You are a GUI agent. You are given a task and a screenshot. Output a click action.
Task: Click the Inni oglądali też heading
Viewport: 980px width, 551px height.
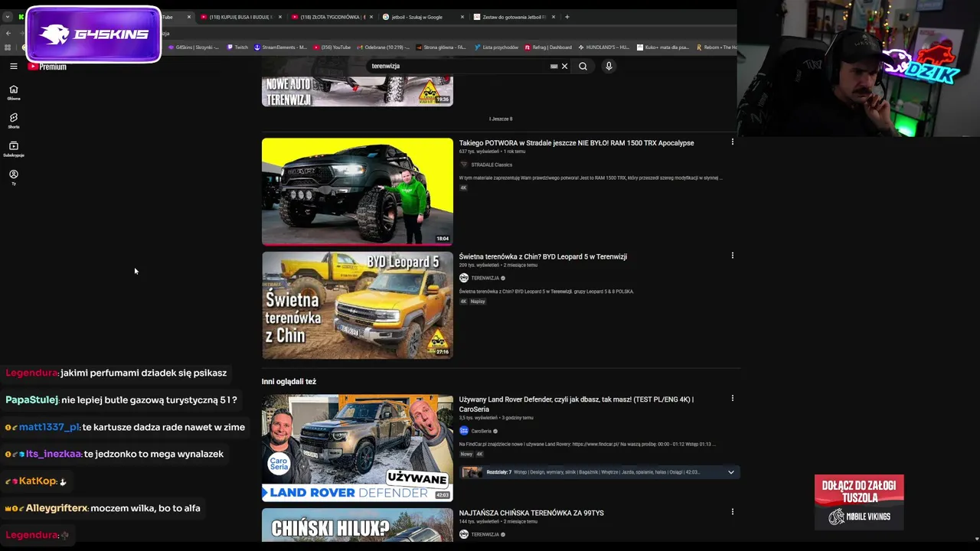pos(289,381)
